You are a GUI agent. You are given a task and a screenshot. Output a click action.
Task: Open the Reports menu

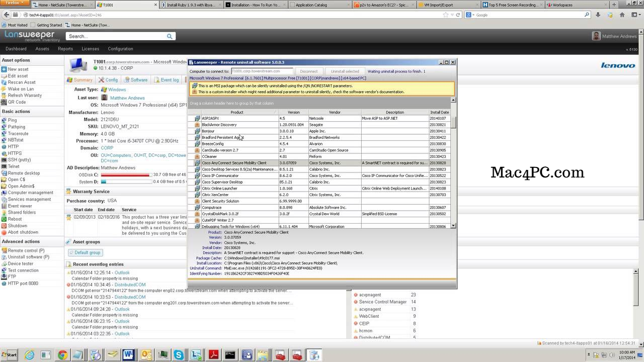(x=65, y=49)
